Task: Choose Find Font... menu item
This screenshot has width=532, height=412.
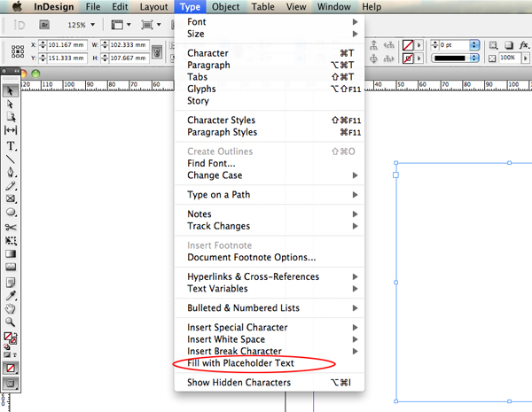Action: pos(270,163)
